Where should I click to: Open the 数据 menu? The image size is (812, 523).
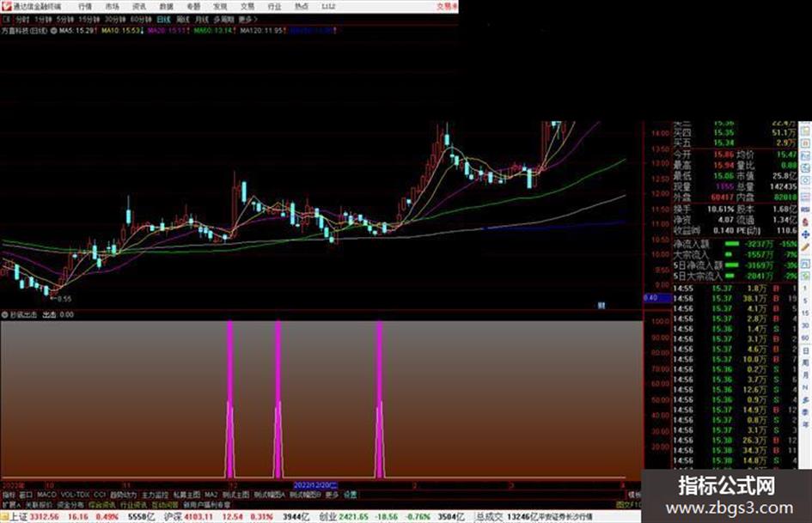point(166,6)
